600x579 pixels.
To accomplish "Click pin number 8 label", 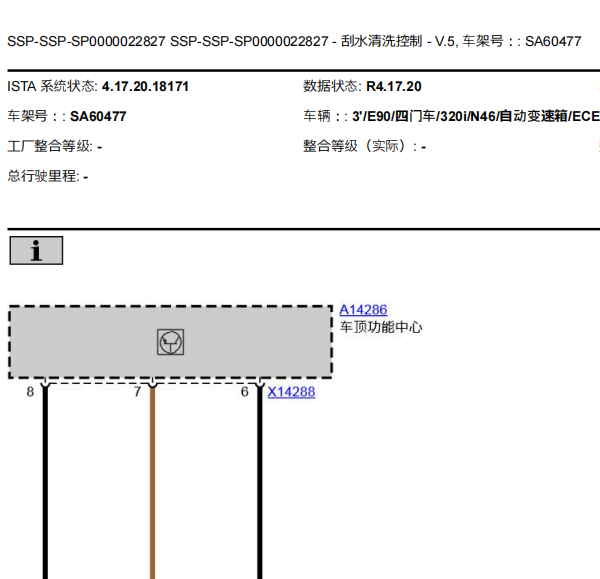I will click(x=30, y=392).
